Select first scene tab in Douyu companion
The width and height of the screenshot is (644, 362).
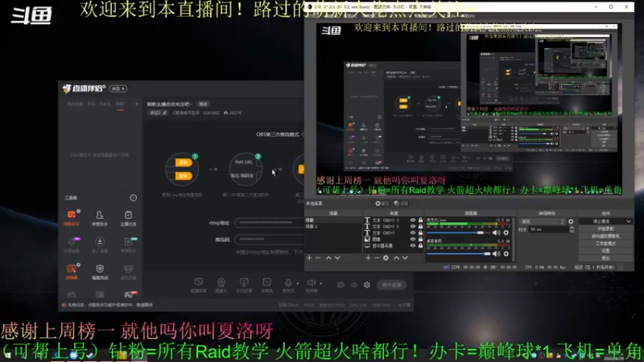[x=75, y=105]
